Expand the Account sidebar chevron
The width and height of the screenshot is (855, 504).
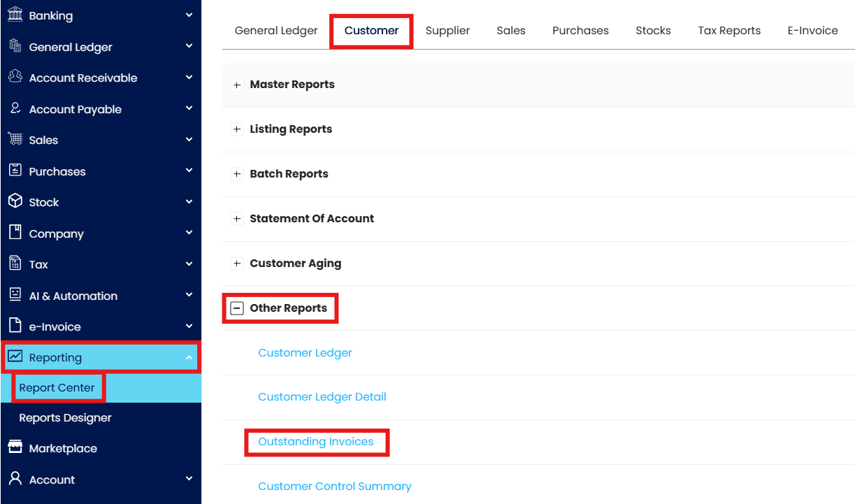pos(189,479)
